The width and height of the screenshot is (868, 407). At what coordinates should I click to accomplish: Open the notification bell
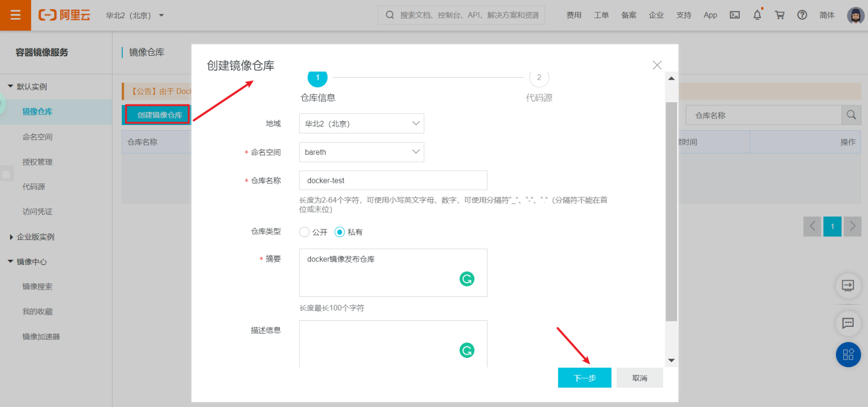pos(757,15)
